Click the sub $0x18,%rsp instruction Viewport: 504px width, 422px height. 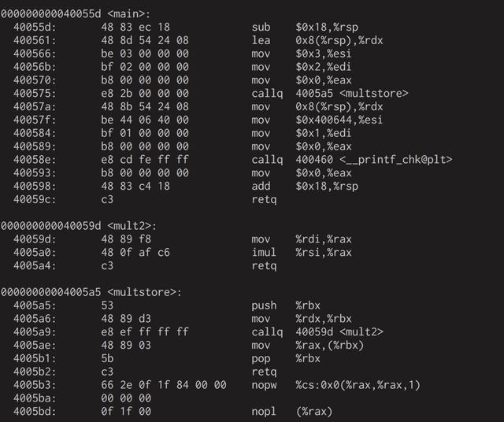[305, 27]
